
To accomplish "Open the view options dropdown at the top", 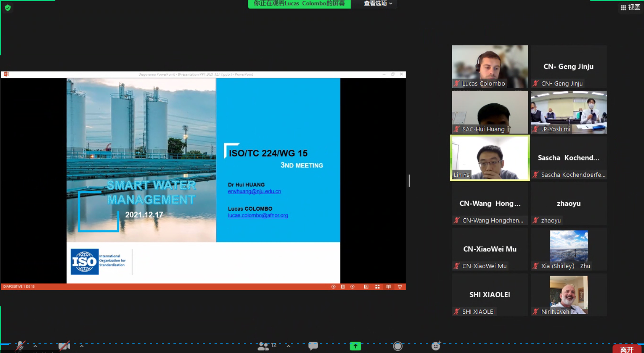I will (x=378, y=4).
